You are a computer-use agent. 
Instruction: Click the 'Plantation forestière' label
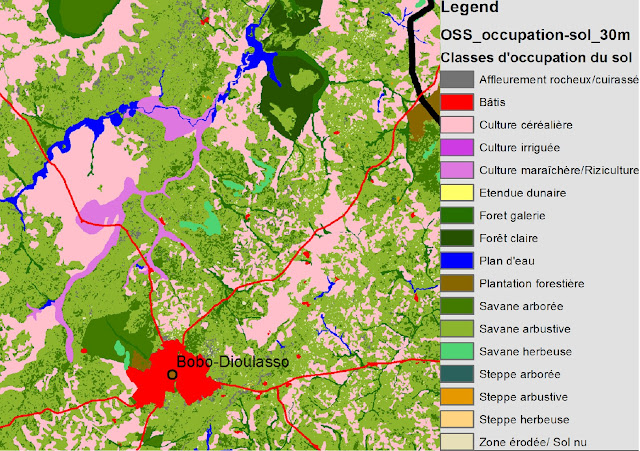pyautogui.click(x=532, y=283)
